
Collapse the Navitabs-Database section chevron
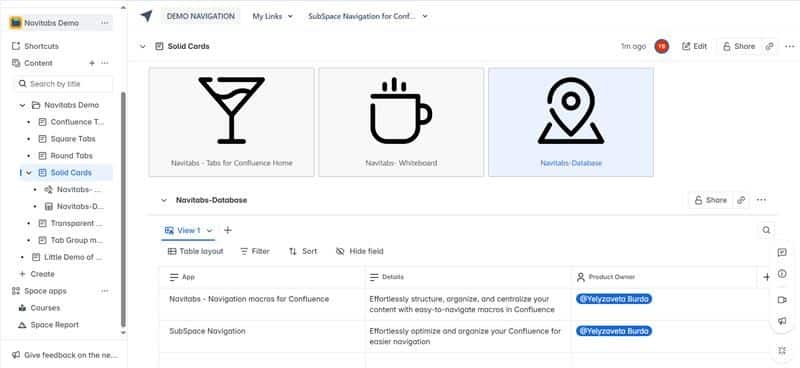click(x=164, y=200)
